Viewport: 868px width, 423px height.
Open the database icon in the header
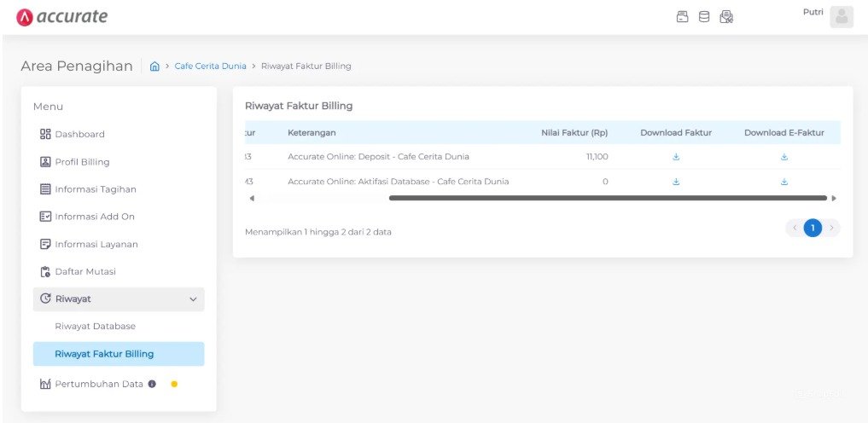pyautogui.click(x=704, y=17)
